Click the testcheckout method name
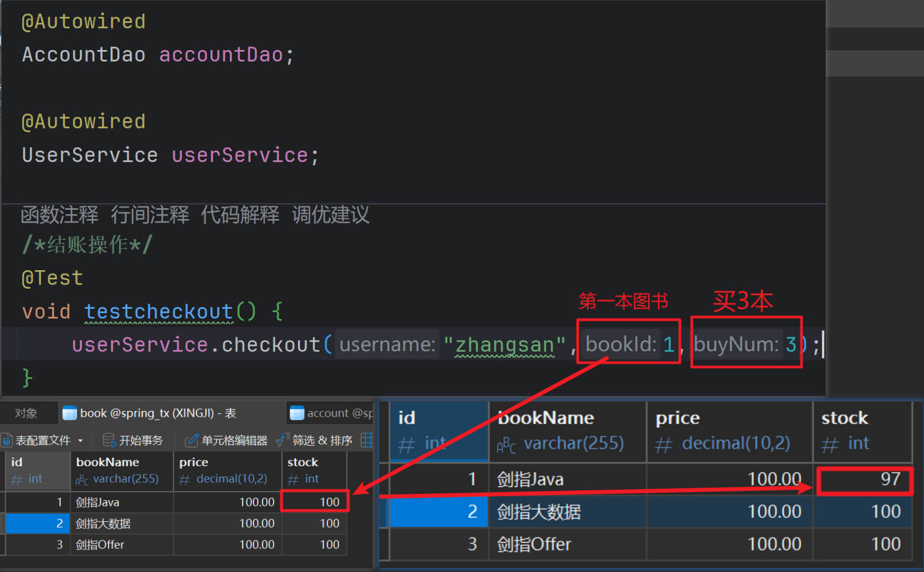 coord(159,312)
